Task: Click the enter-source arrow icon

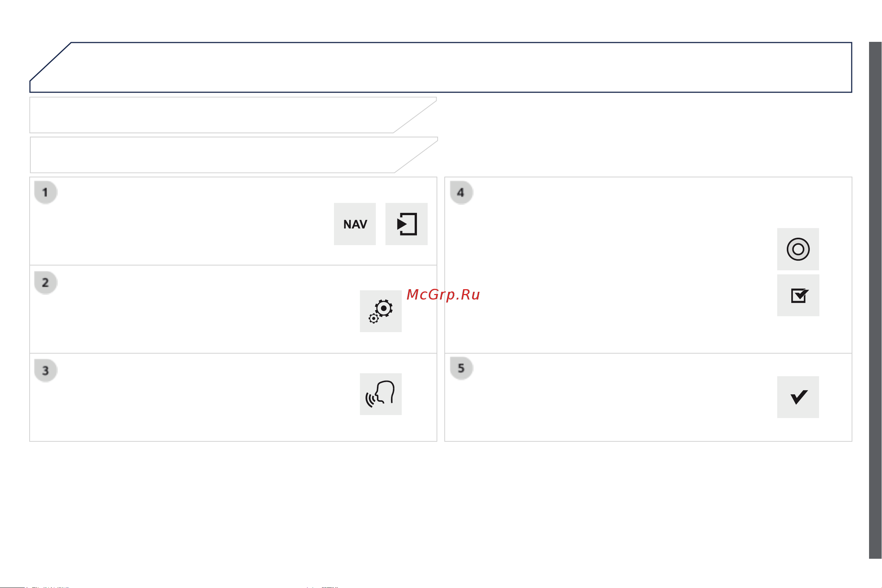Action: point(406,224)
